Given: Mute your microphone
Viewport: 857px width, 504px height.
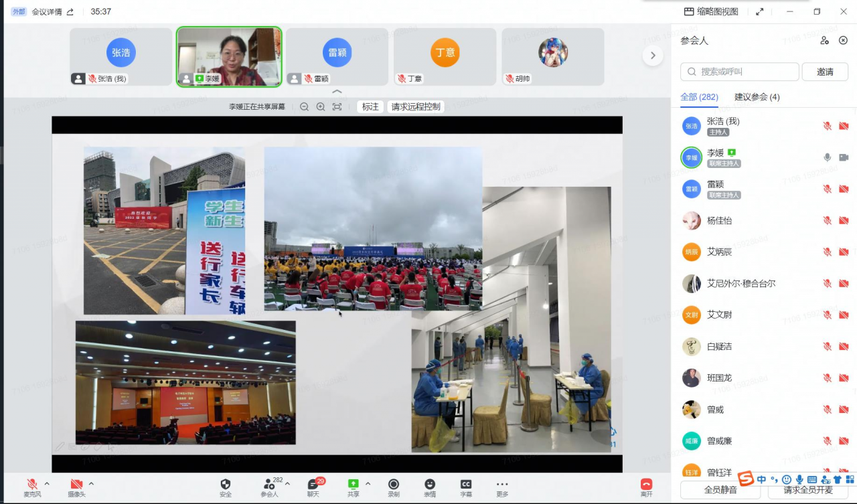Looking at the screenshot, I should (31, 483).
